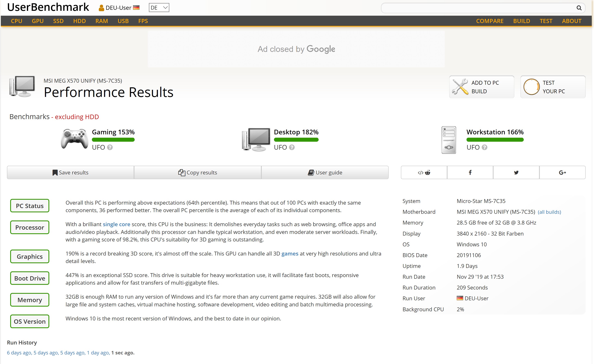Image resolution: width=594 pixels, height=364 pixels.
Task: Click the Nov 29 '19 at 17:53 value
Action: (480, 277)
